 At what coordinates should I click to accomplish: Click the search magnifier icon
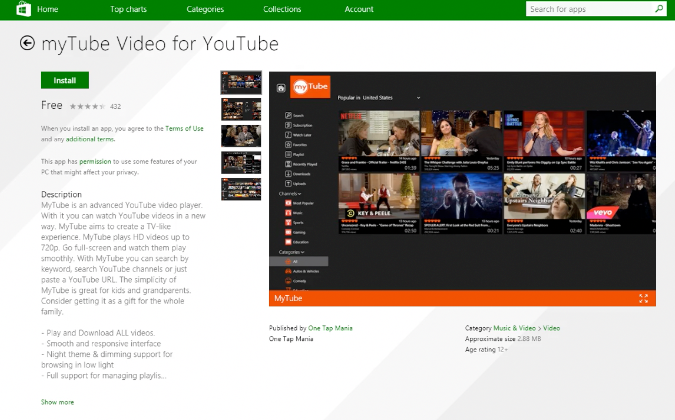pos(659,9)
